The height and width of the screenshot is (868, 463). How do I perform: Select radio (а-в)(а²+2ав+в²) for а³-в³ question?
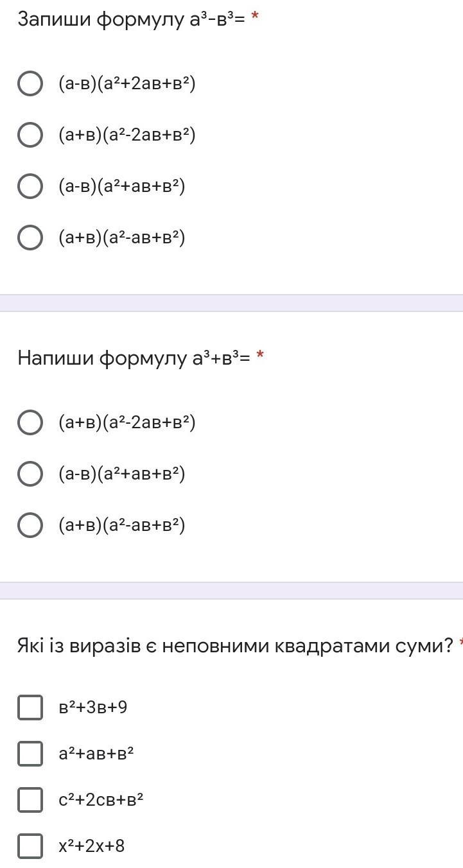[x=30, y=83]
